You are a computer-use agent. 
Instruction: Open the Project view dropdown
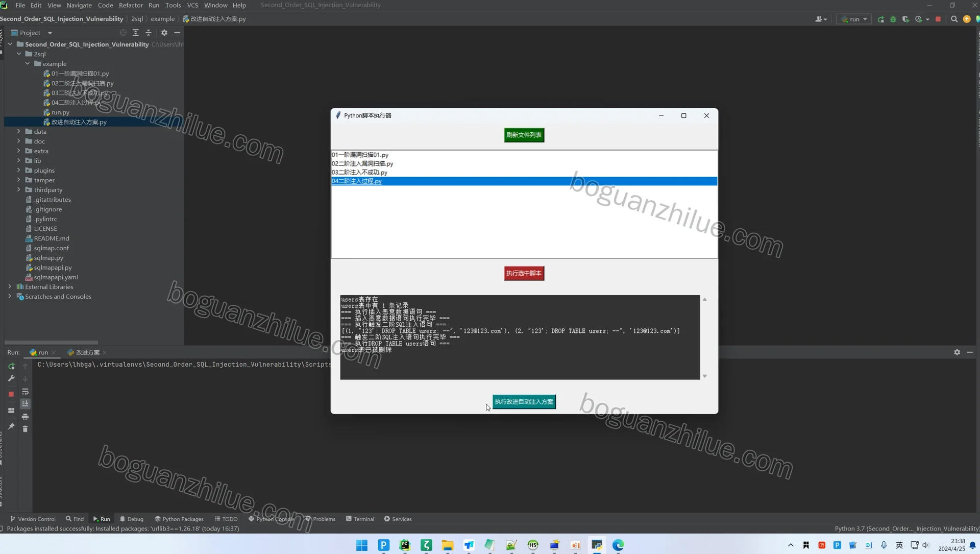pyautogui.click(x=50, y=33)
